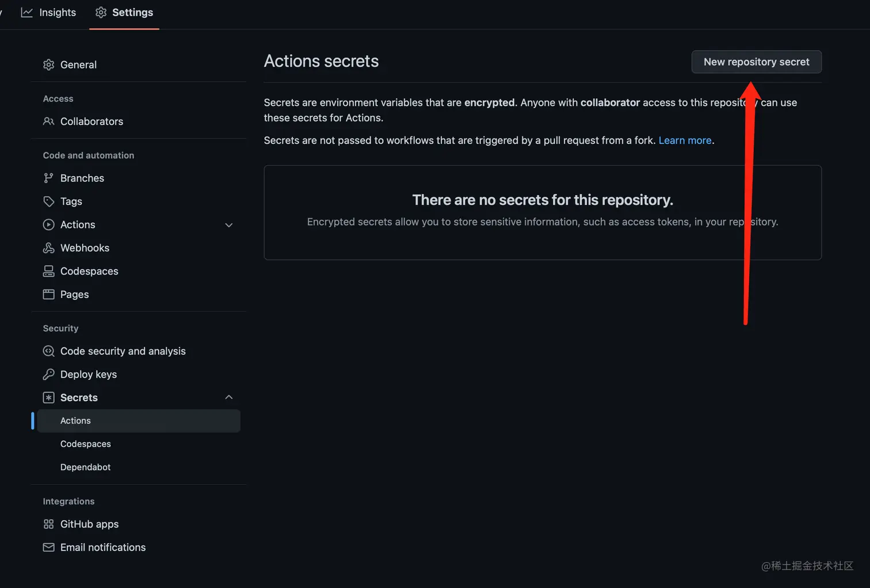Follow the Learn more link
The height and width of the screenshot is (588, 870).
coord(685,140)
